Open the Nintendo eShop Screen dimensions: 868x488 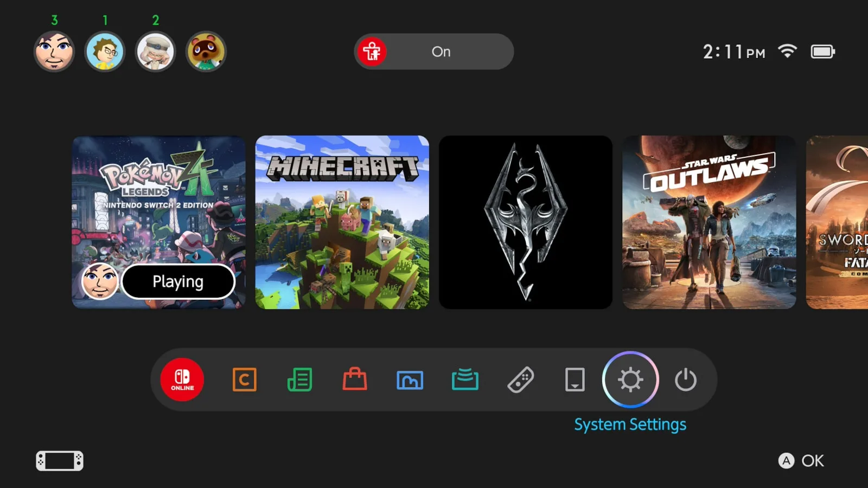[x=354, y=380]
